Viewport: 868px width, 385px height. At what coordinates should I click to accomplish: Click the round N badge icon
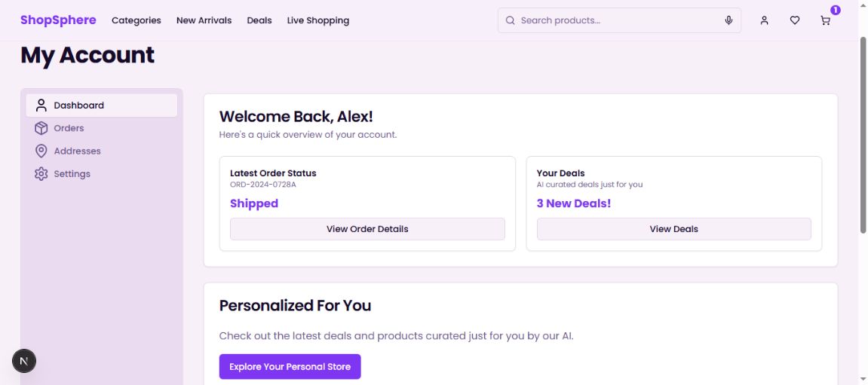tap(24, 362)
